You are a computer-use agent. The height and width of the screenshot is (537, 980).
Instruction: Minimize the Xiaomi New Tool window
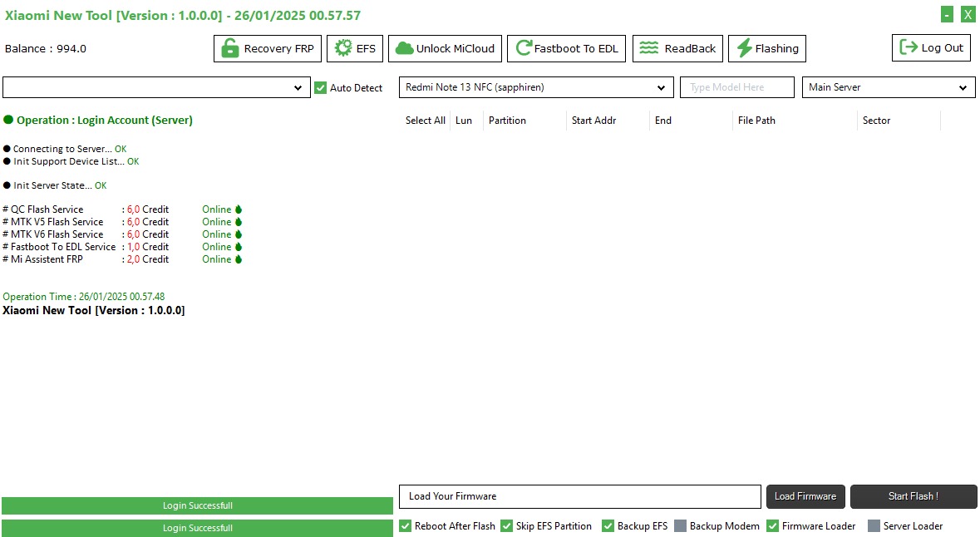pyautogui.click(x=948, y=14)
